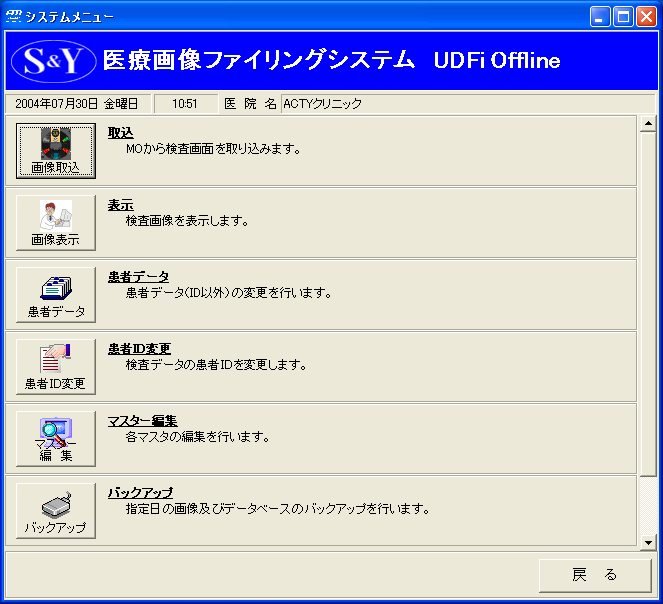Image resolution: width=663 pixels, height=604 pixels.
Task: Click the 表示 heading text
Action: [x=121, y=205]
